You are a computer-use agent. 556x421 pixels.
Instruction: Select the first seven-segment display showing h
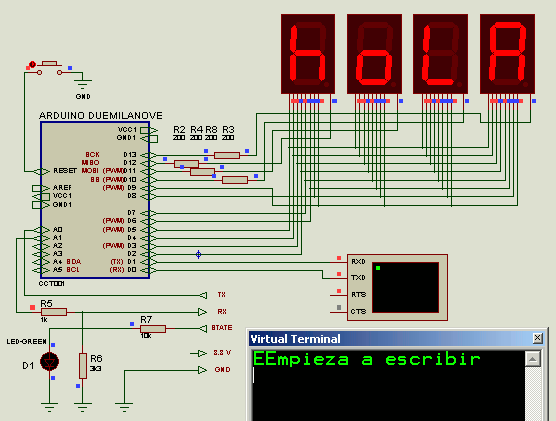tap(308, 54)
